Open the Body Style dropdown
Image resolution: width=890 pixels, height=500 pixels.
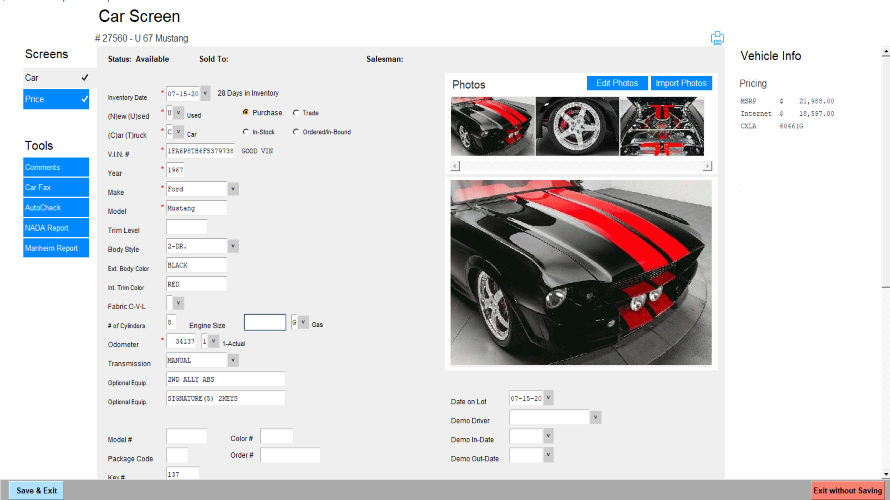point(233,246)
